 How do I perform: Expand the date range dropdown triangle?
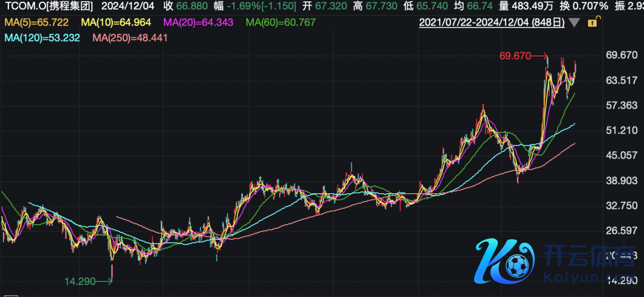tap(574, 23)
